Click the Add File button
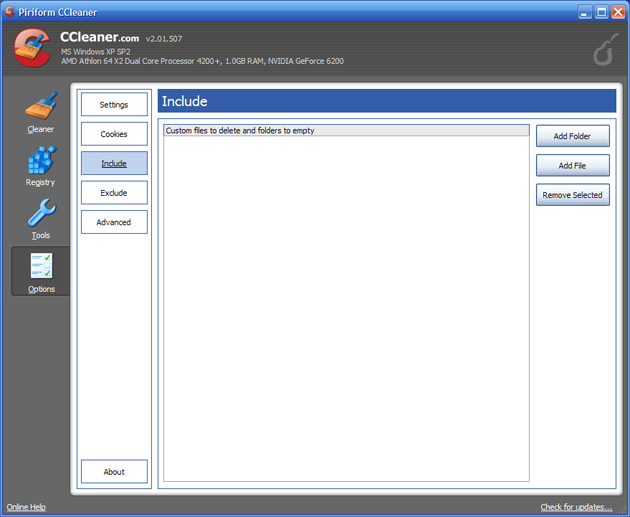Viewport: 630px width, 517px height. 573,165
